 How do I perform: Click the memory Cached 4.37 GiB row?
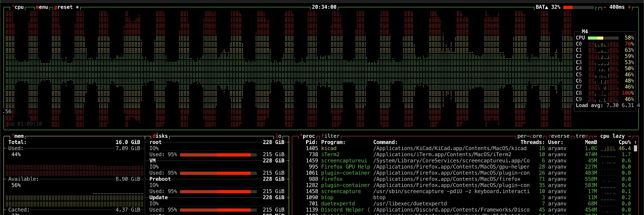tap(74, 210)
